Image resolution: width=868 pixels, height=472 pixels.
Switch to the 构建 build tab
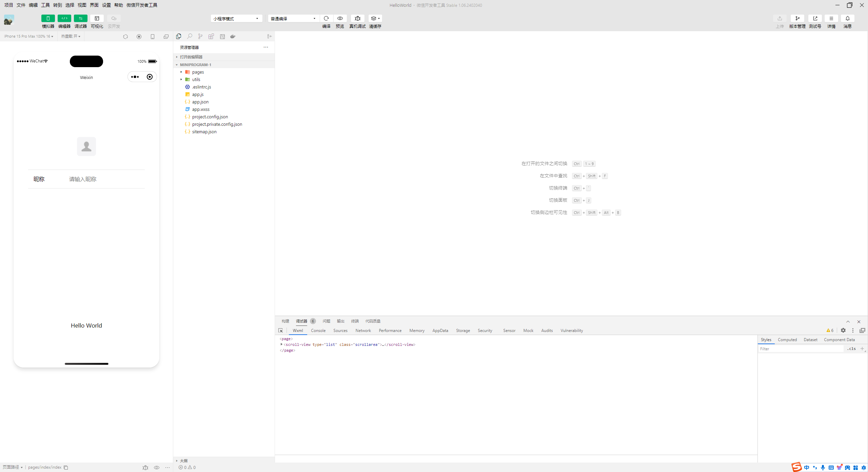(285, 321)
